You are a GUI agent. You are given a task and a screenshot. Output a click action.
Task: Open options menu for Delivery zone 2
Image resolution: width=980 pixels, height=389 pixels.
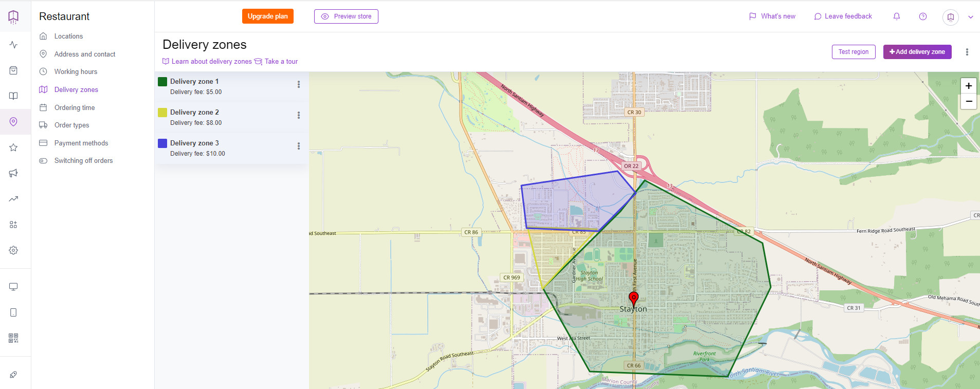click(x=299, y=115)
